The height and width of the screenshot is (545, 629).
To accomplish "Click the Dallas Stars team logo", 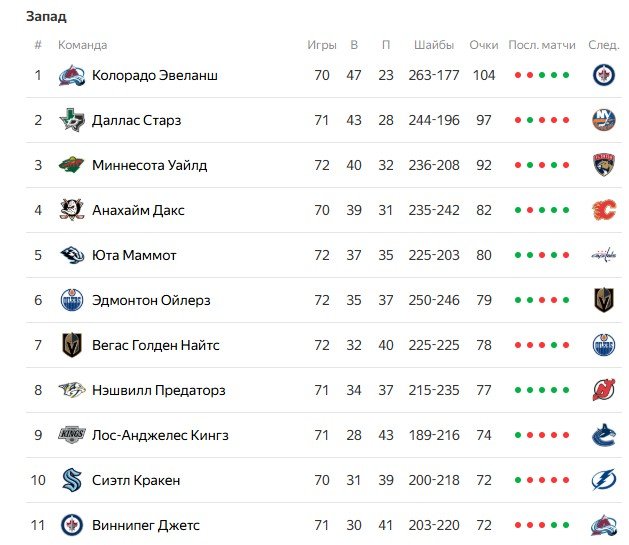I will tap(71, 120).
